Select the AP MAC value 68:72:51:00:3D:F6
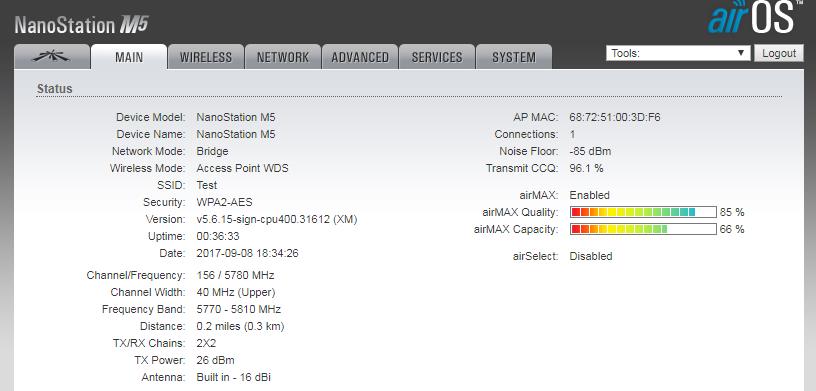This screenshot has width=816, height=391. (615, 118)
